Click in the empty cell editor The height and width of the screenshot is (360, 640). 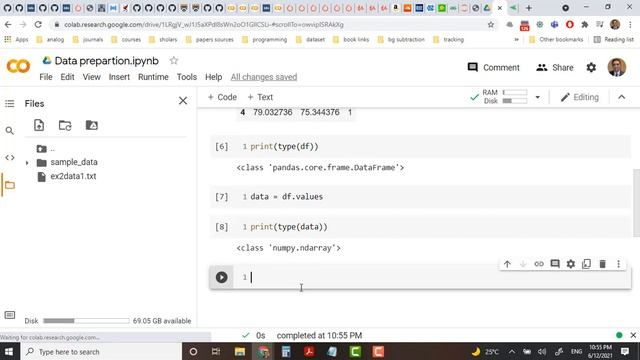[439, 277]
